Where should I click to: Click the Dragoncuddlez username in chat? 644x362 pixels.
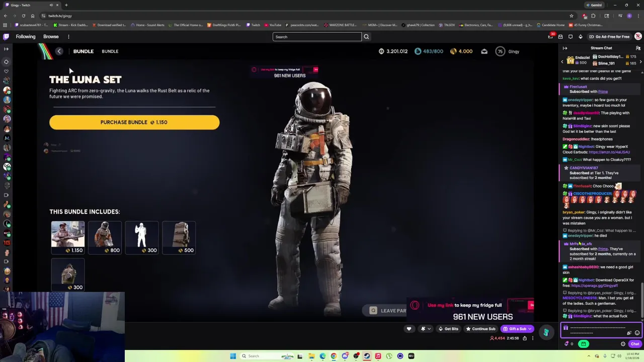(576, 139)
